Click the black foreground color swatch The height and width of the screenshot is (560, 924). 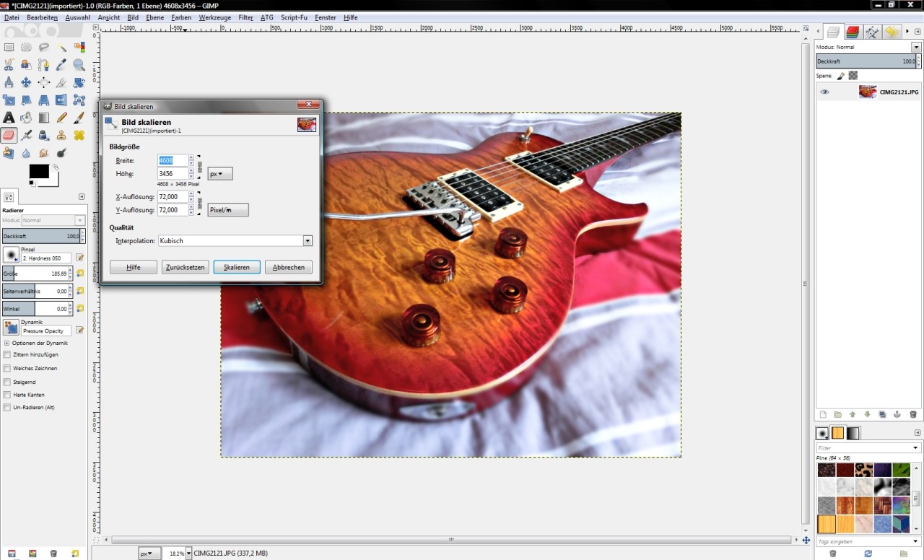pos(39,172)
